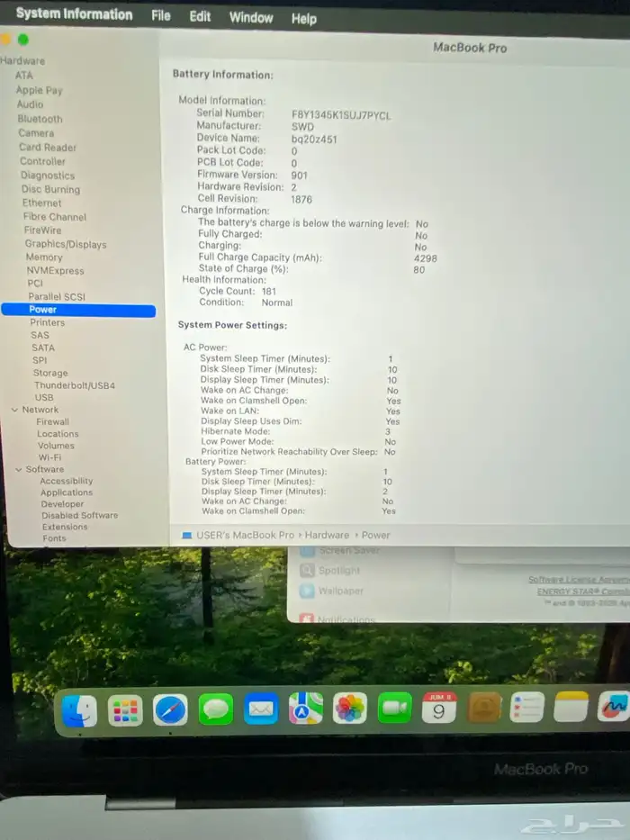630x840 pixels.
Task: Select Storage in the sidebar
Action: 50,373
